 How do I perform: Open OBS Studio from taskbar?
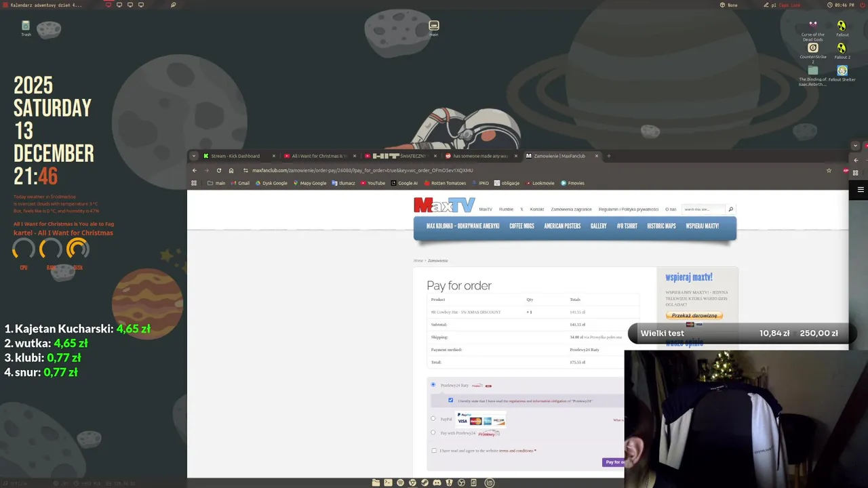pyautogui.click(x=461, y=483)
